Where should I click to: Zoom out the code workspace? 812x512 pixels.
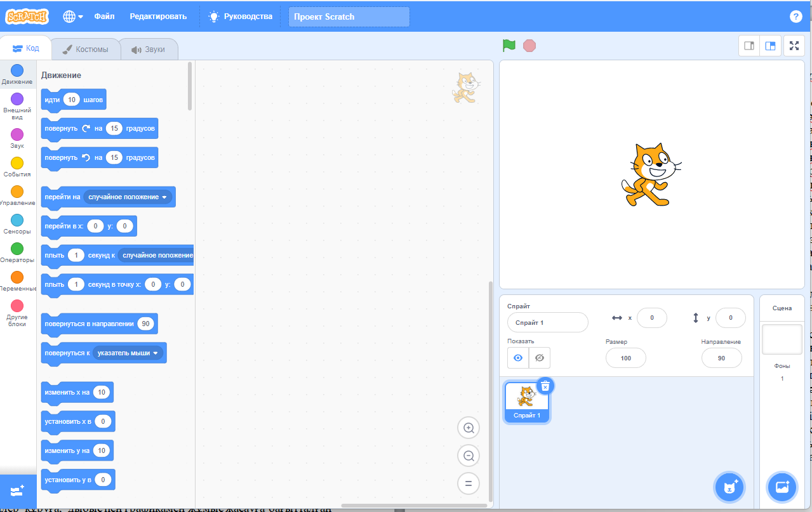[x=469, y=456]
